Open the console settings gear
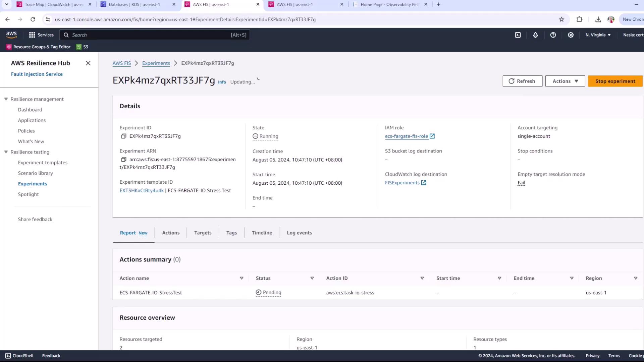Viewport: 644px width, 362px height. tap(571, 35)
